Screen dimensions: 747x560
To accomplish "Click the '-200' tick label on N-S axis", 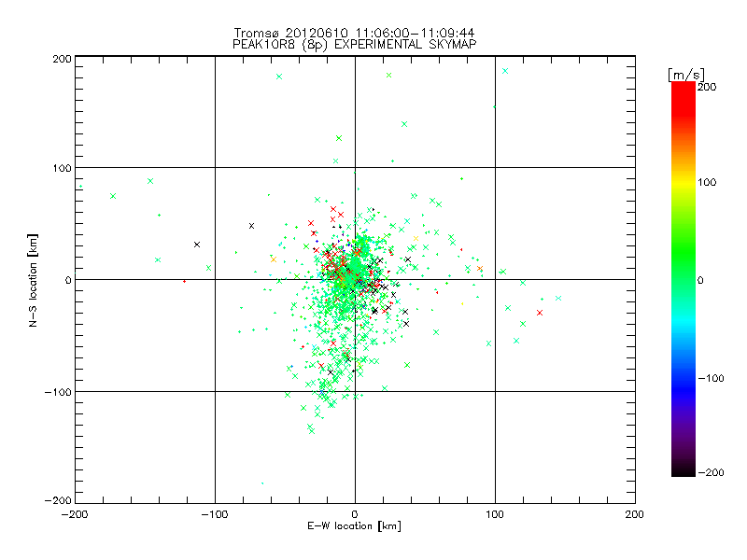I will (58, 500).
